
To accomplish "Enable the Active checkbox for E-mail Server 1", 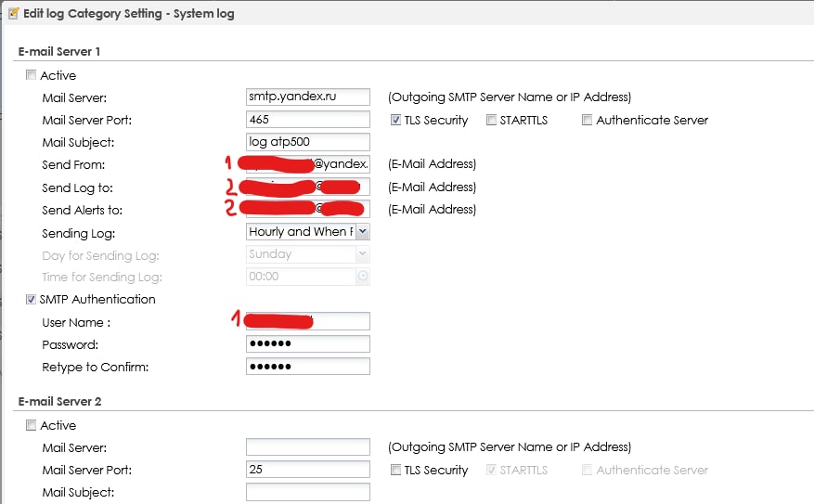I will pyautogui.click(x=32, y=75).
